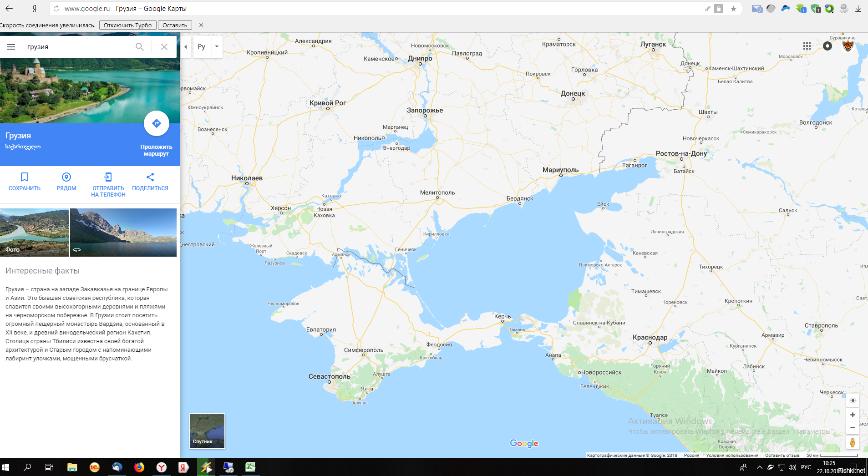Toggle the map scale '50 км'

click(832, 455)
